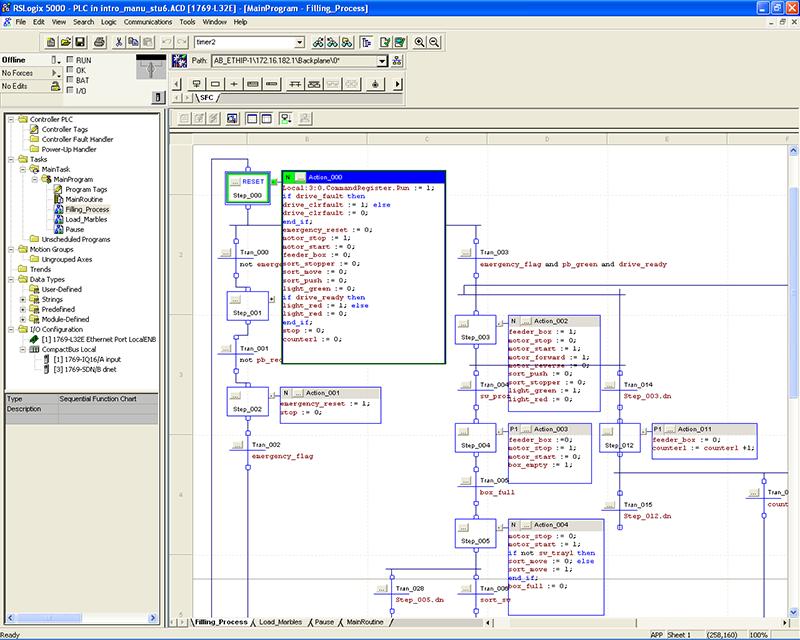Open the File menu
Viewport: 800px width, 640px height.
(x=20, y=22)
